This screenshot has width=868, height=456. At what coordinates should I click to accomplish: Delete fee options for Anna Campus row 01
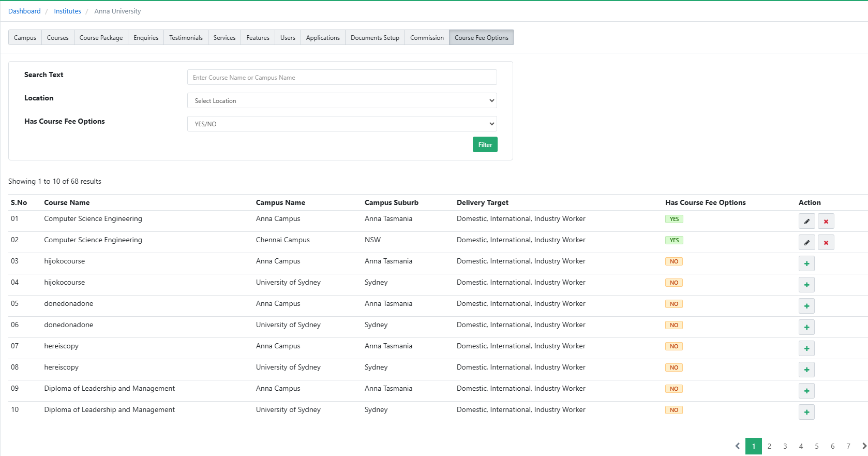coord(826,221)
